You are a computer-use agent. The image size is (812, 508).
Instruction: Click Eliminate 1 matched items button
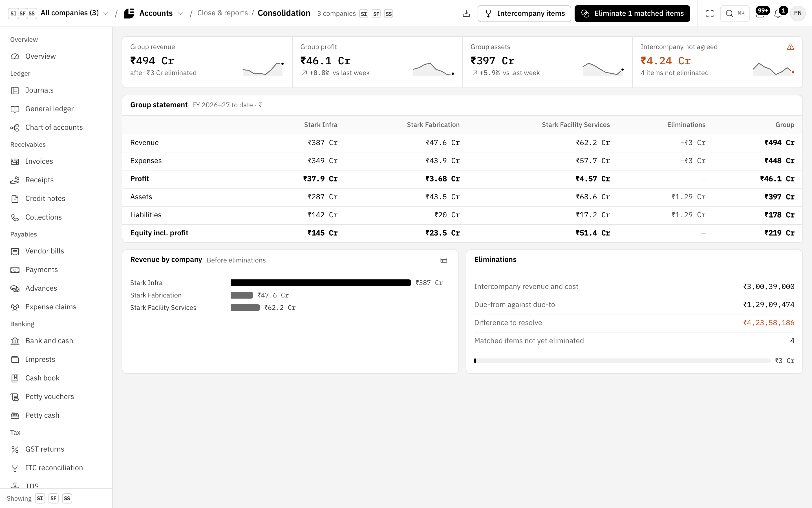[x=632, y=14]
